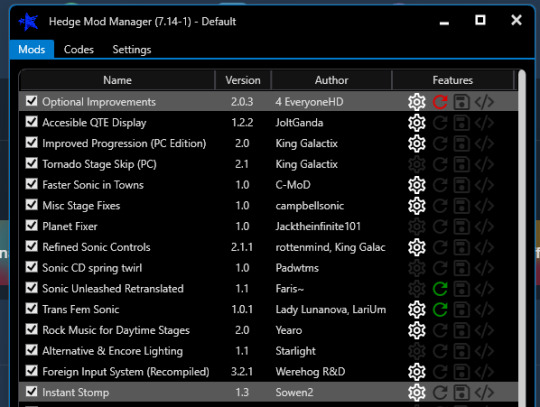
Task: Switch to the Mods tab
Action: (32, 49)
